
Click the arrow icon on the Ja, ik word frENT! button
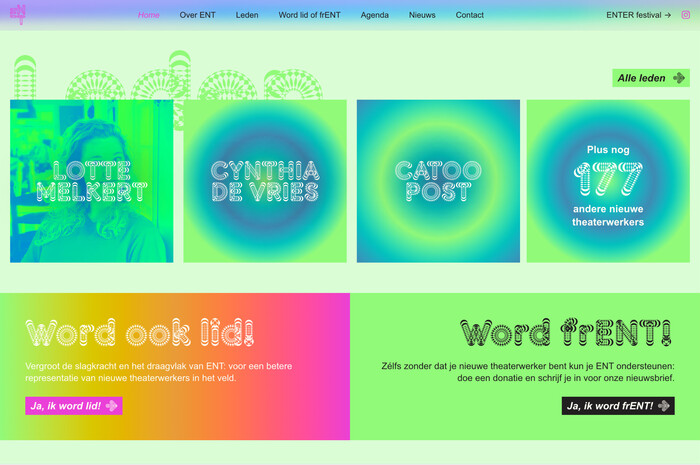[664, 406]
